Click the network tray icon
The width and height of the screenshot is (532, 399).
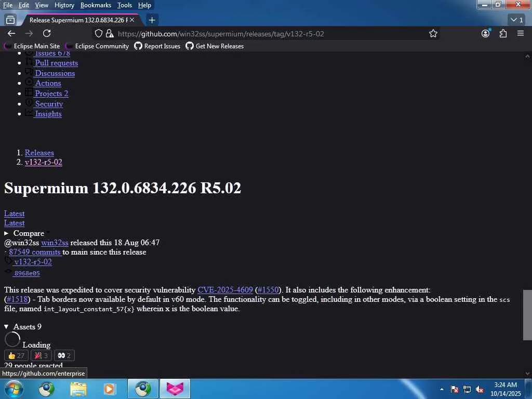click(x=467, y=390)
